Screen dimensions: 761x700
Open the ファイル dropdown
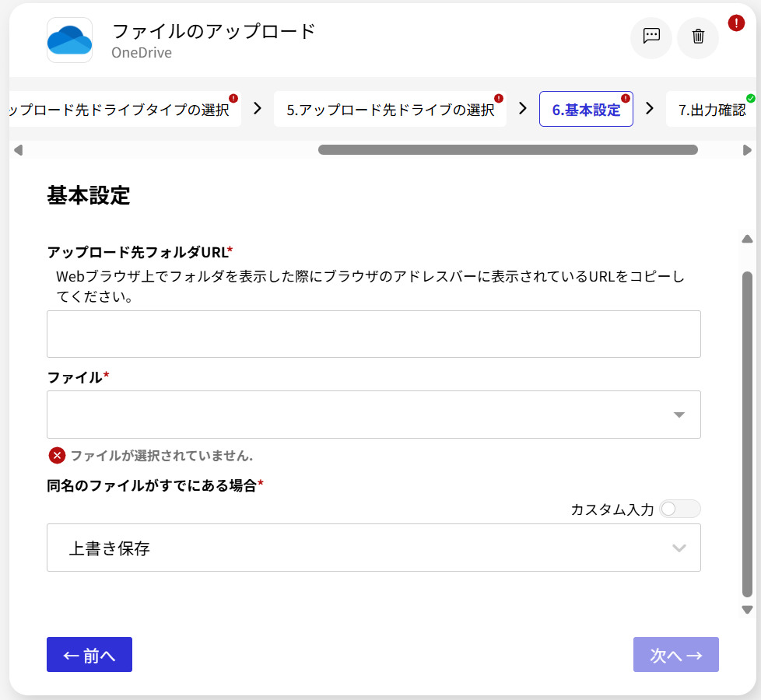373,415
